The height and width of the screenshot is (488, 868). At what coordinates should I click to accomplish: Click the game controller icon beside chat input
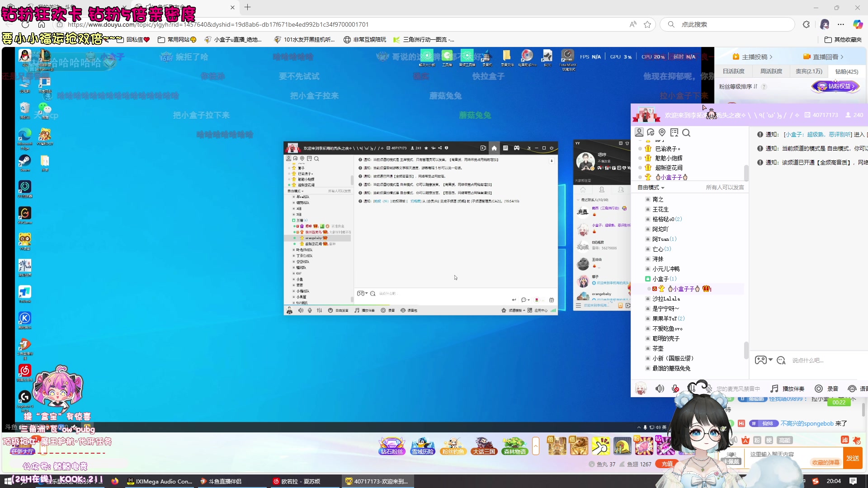[761, 360]
